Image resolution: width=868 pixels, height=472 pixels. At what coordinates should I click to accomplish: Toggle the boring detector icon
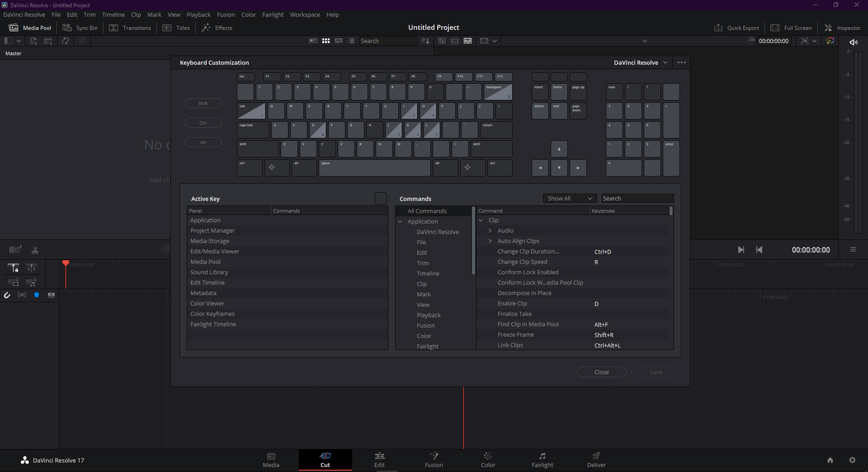[x=15, y=249]
